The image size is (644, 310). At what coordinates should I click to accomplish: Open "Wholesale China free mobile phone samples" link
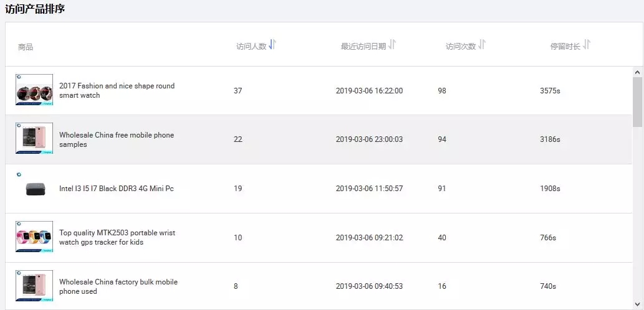click(117, 139)
